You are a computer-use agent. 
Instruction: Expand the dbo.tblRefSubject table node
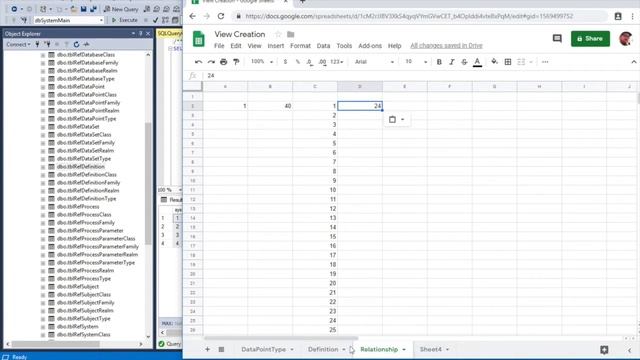pos(43,287)
